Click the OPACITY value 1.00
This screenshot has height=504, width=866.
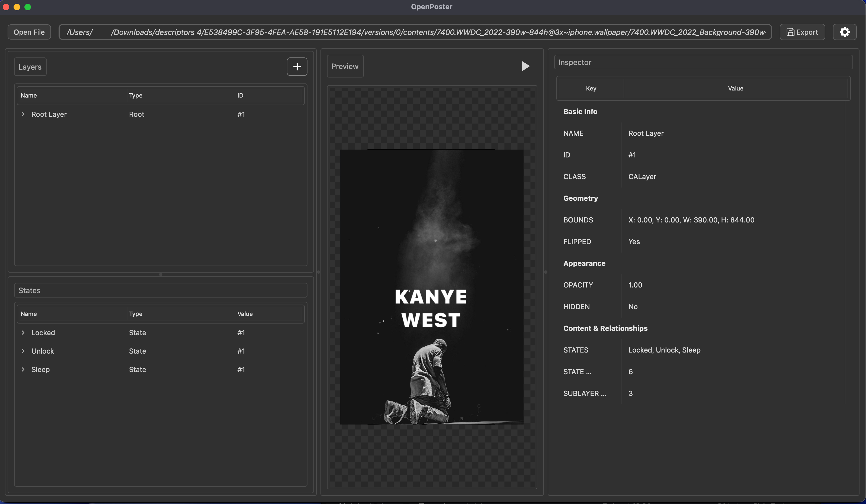tap(635, 285)
